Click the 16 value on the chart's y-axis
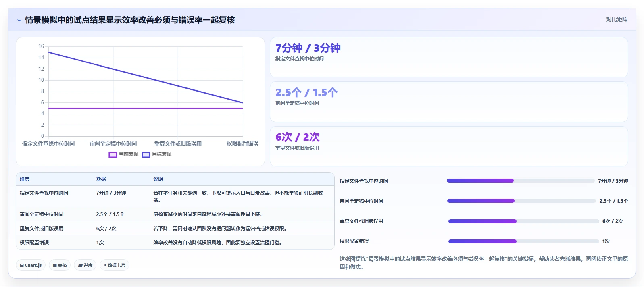The height and width of the screenshot is (287, 644). [41, 46]
